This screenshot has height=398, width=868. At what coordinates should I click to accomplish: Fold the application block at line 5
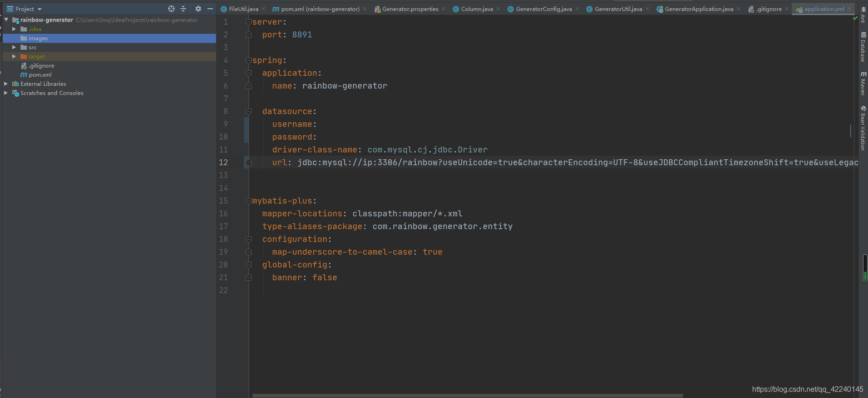coord(248,73)
